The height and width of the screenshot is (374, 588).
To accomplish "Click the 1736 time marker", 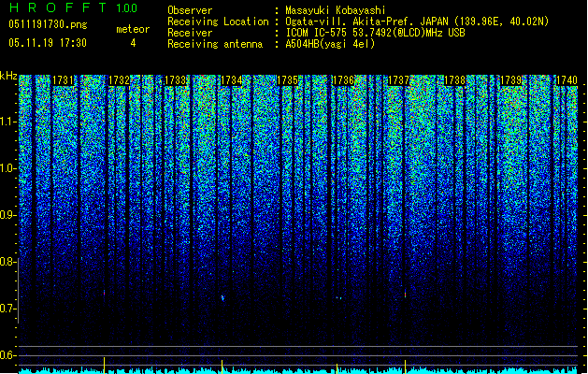I will 343,80.
